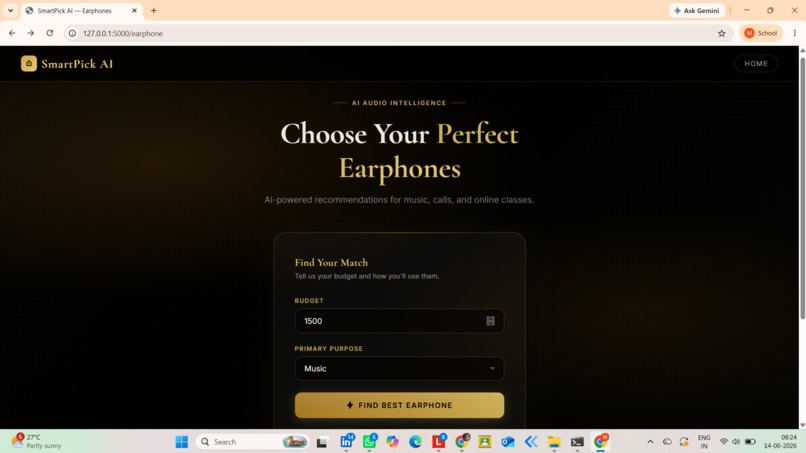The height and width of the screenshot is (453, 806).
Task: Open the HOME navigation button
Action: tap(756, 63)
